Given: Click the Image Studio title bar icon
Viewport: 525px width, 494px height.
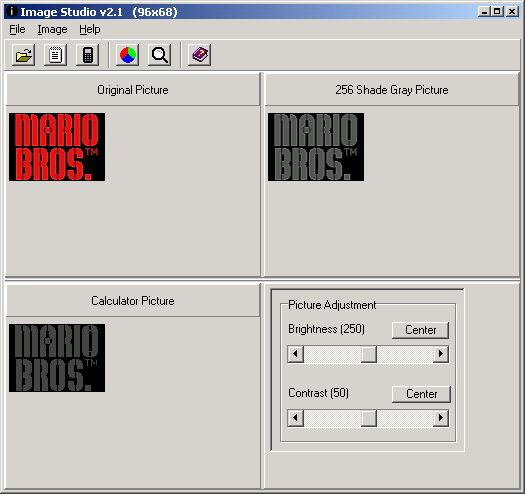Looking at the screenshot, I should [11, 12].
